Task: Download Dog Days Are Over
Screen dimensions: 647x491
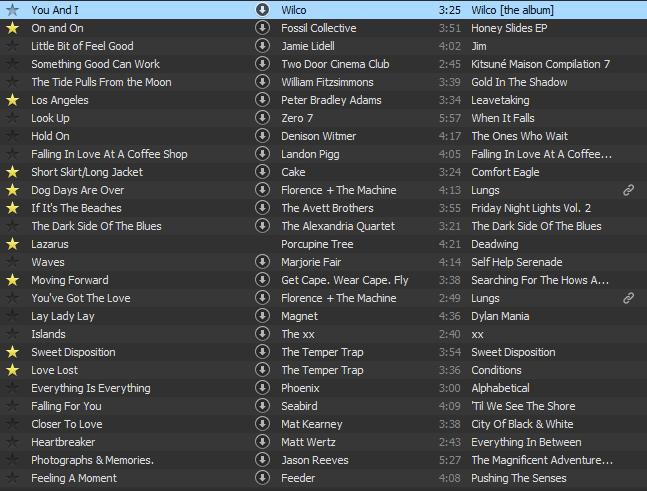Action: (262, 190)
